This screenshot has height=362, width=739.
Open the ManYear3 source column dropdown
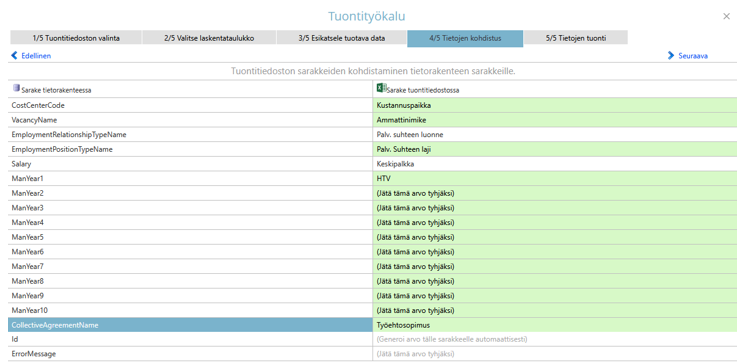554,208
